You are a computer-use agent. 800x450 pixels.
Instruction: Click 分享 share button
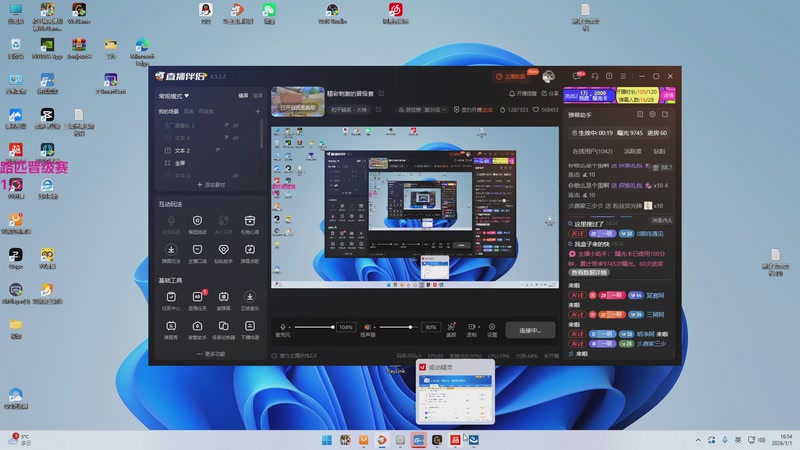(550, 93)
